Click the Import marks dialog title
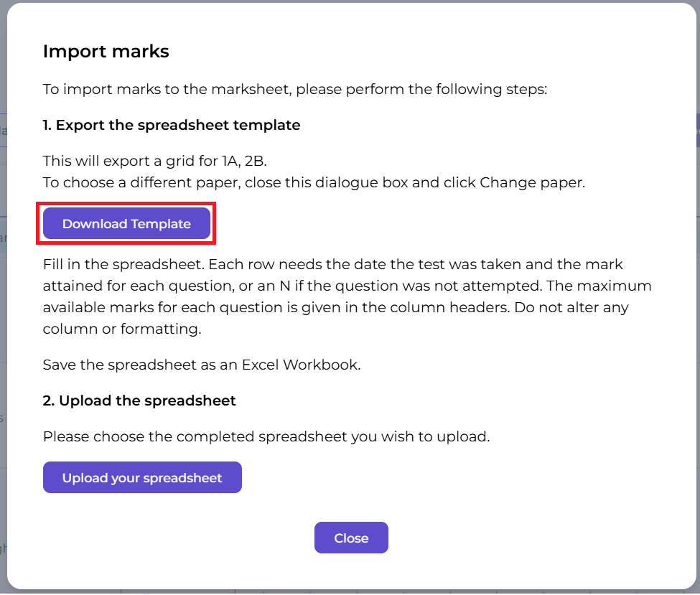The image size is (700, 595). click(x=106, y=52)
